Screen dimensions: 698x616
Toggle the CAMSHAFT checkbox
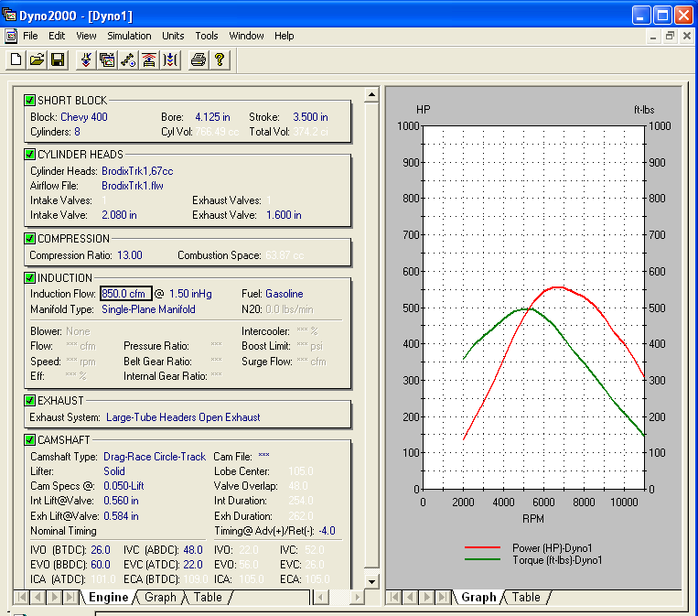pyautogui.click(x=29, y=440)
